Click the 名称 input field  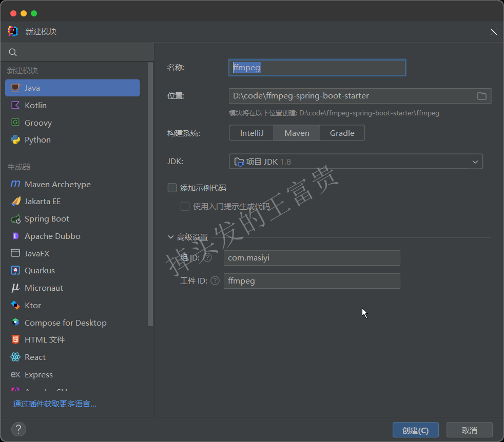coord(317,68)
